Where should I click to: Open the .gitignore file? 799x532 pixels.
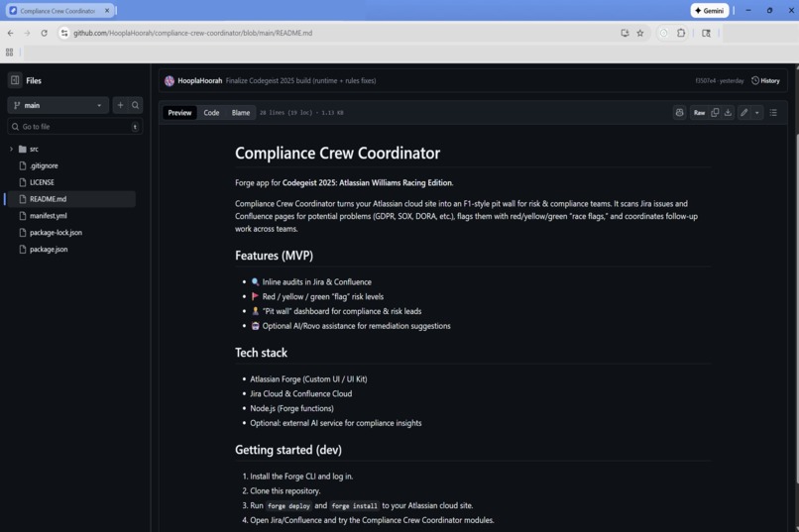[x=44, y=166]
